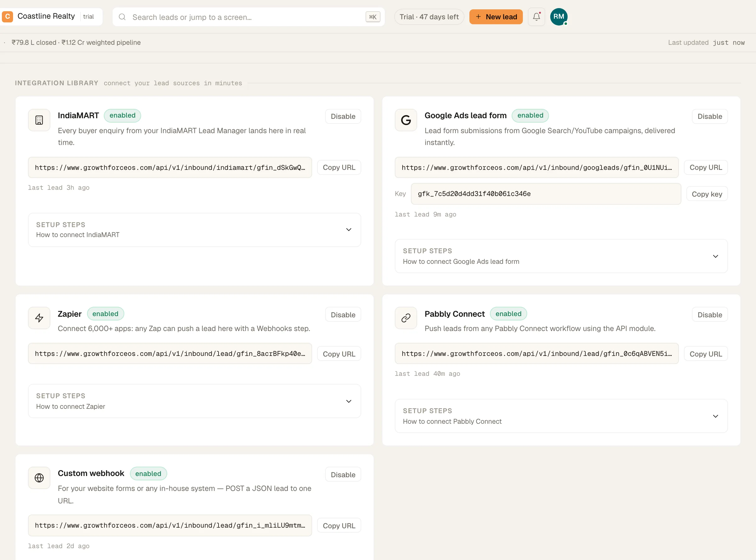Select the Pabbly Connect URL field
The width and height of the screenshot is (756, 560).
(x=537, y=353)
